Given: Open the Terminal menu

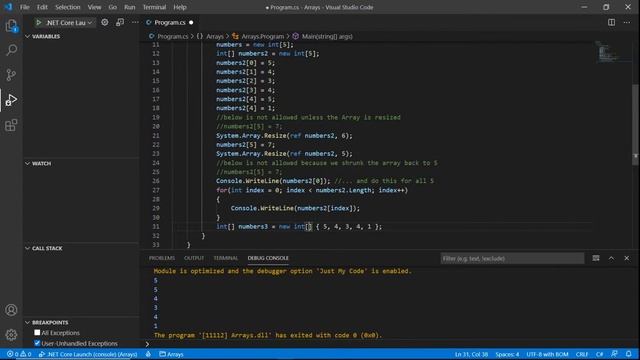Looking at the screenshot, I should point(154,7).
